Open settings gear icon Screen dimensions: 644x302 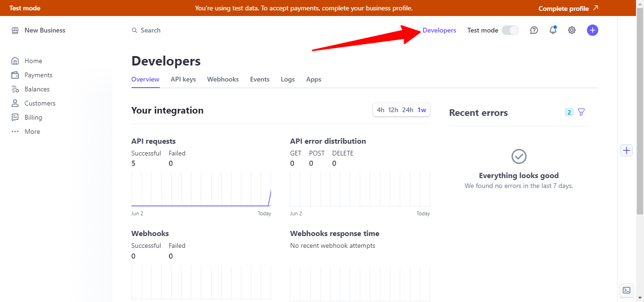[571, 30]
